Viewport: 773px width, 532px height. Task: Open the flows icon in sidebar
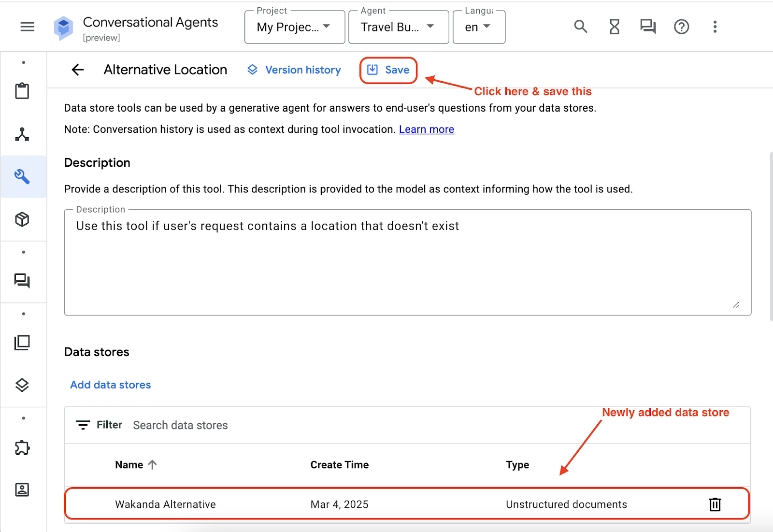(22, 134)
